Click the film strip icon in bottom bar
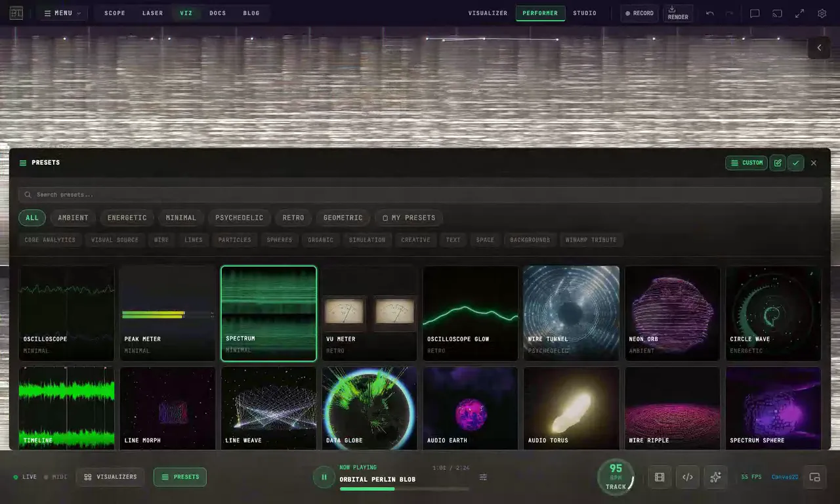The image size is (840, 504). coord(660,477)
